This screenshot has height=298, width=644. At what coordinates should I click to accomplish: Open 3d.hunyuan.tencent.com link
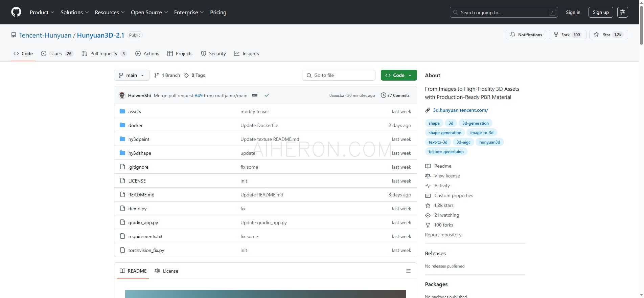pos(460,110)
